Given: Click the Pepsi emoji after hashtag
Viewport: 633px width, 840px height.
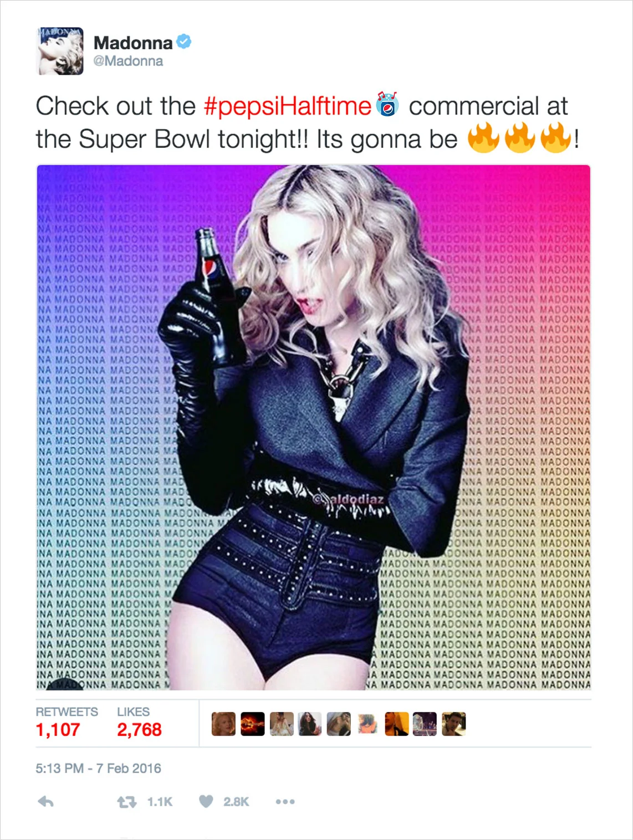Looking at the screenshot, I should tap(388, 104).
